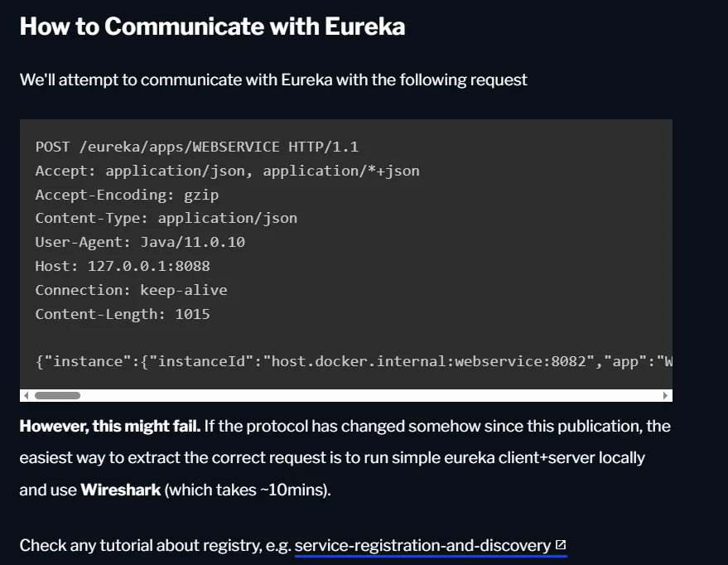Click the bold "However, this might fail." text
The height and width of the screenshot is (565, 728).
pyautogui.click(x=109, y=427)
